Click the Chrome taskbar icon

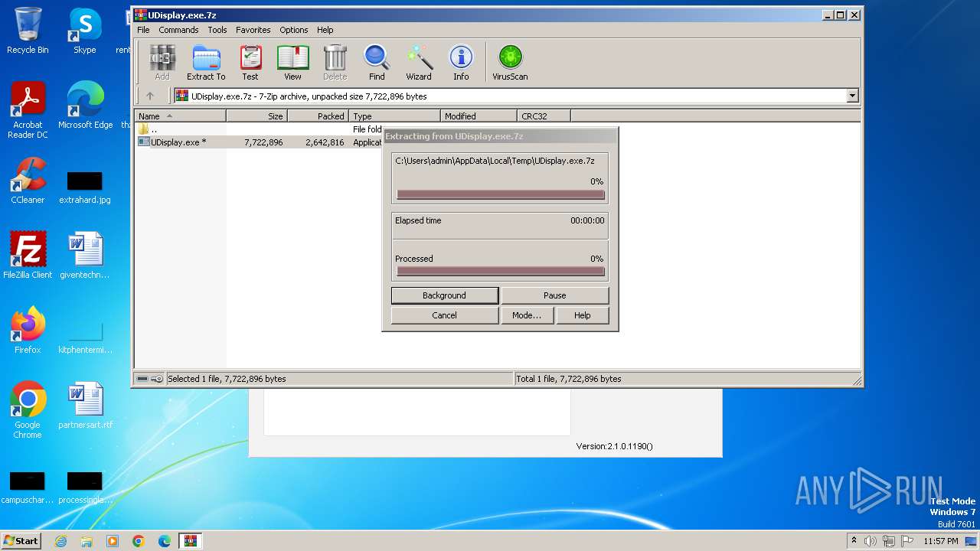(x=139, y=541)
